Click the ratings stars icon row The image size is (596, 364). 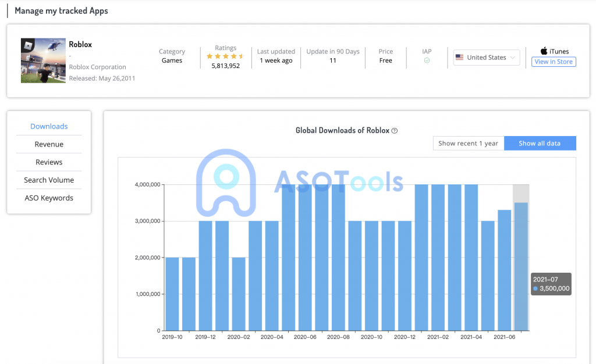(x=225, y=56)
